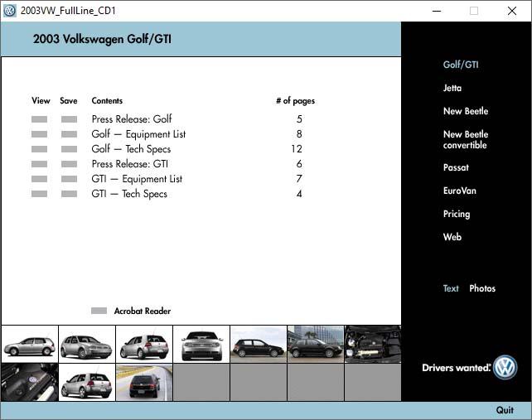
Task: Open the Jetta section
Action: (452, 88)
